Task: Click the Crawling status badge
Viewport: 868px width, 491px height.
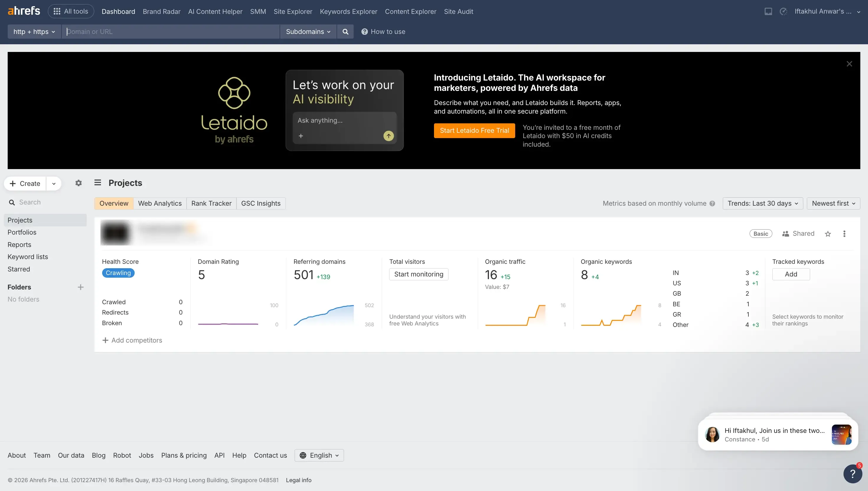Action: (x=118, y=273)
